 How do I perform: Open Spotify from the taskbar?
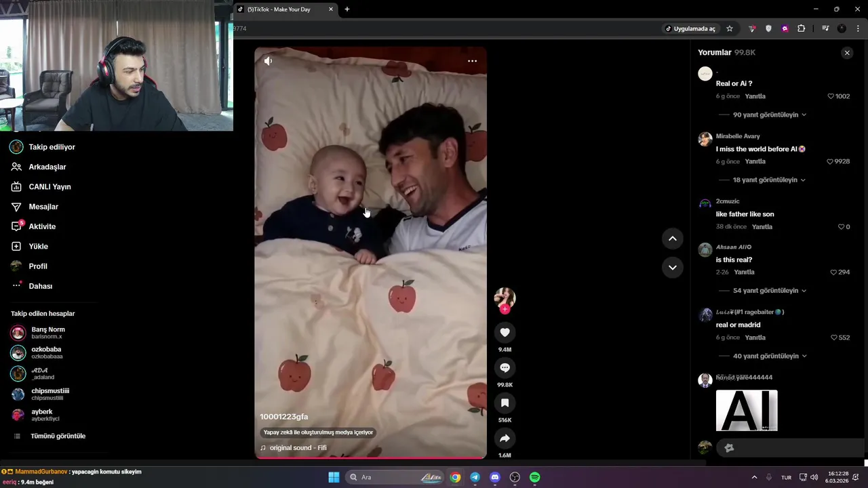[x=534, y=477]
